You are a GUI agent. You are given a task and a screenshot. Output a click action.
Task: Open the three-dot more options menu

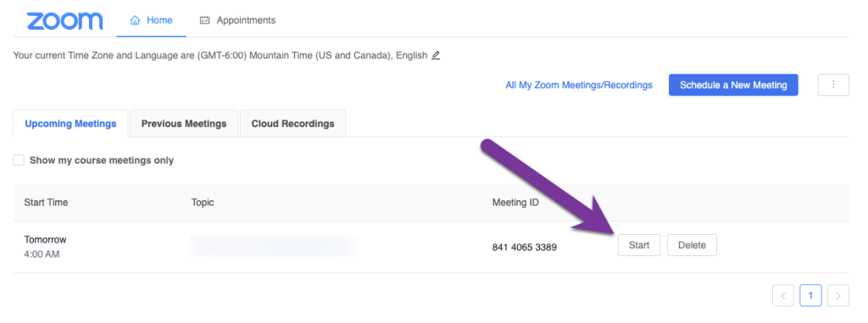point(833,85)
